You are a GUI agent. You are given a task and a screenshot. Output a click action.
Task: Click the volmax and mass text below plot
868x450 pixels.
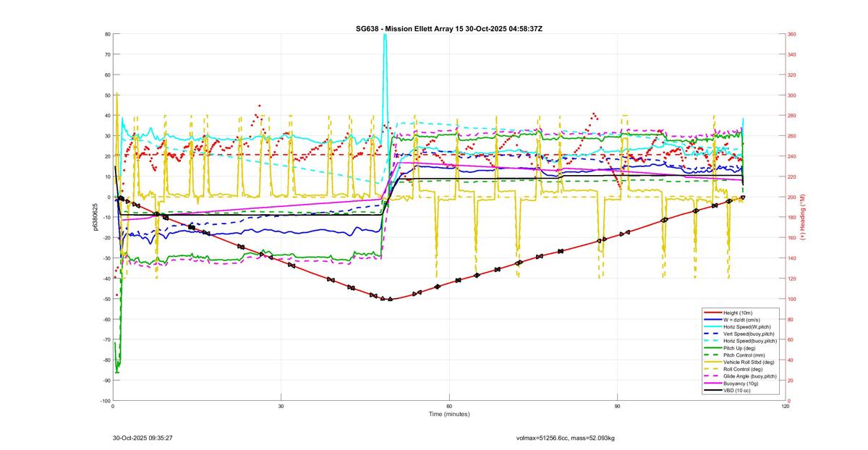(565, 438)
